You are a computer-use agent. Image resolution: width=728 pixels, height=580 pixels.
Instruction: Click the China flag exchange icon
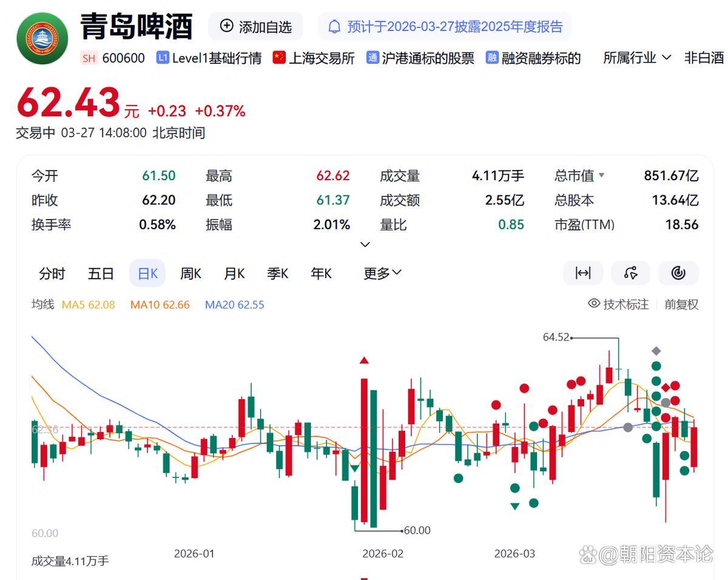[279, 58]
